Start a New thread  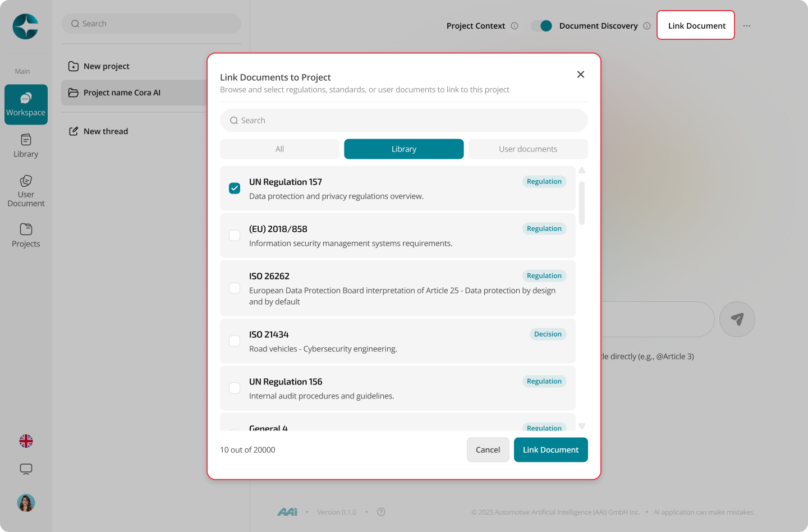pos(98,131)
